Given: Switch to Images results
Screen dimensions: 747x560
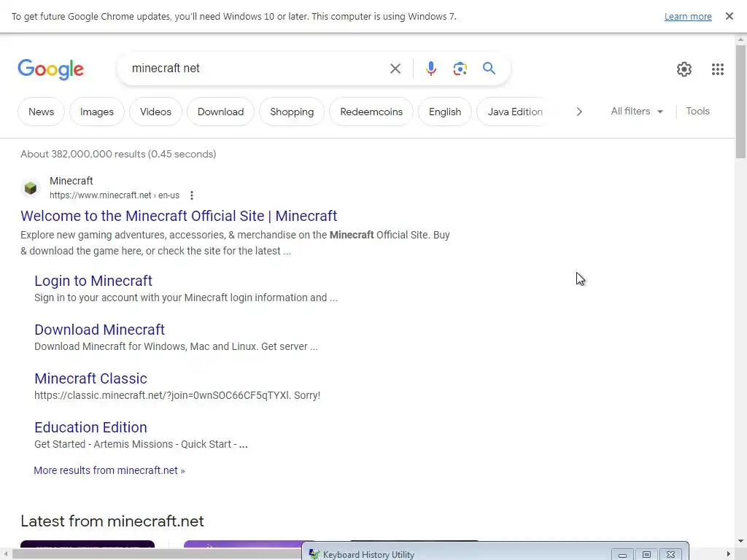Looking at the screenshot, I should tap(97, 112).
